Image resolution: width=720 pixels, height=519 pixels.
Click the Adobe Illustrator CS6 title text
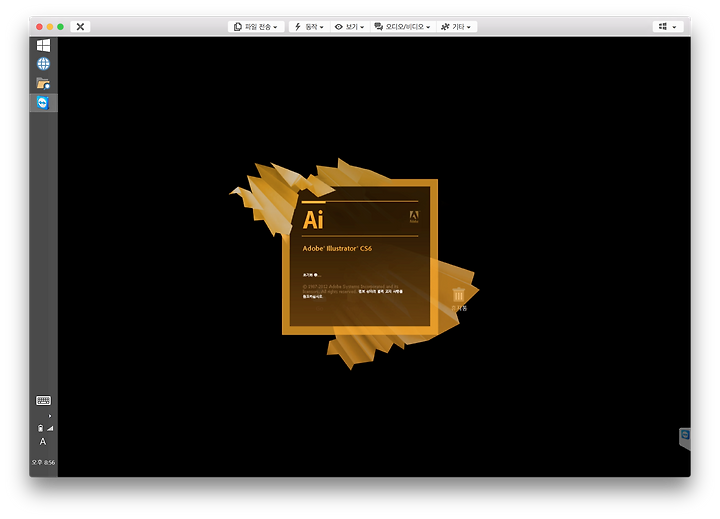337,248
